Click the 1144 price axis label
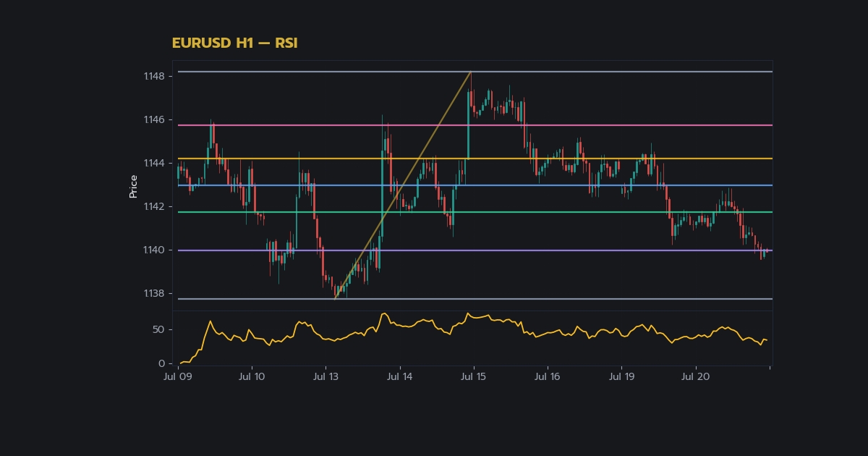The height and width of the screenshot is (456, 868). click(x=153, y=163)
